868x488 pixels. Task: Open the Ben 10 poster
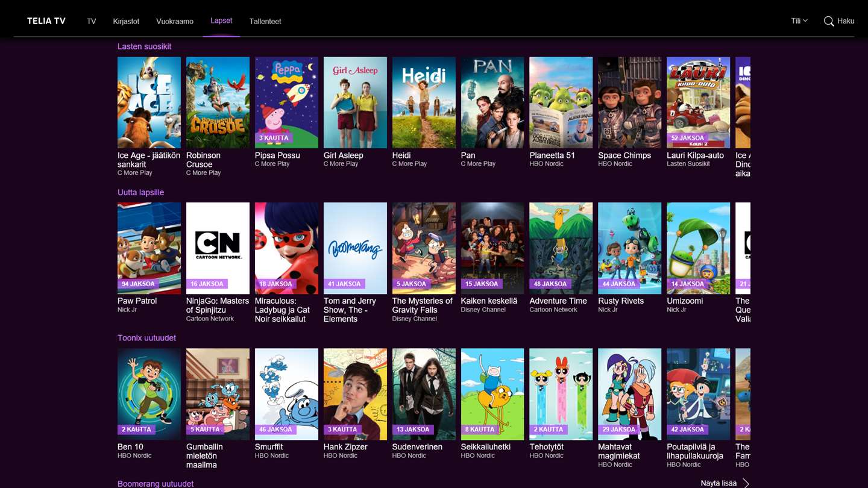[149, 394]
